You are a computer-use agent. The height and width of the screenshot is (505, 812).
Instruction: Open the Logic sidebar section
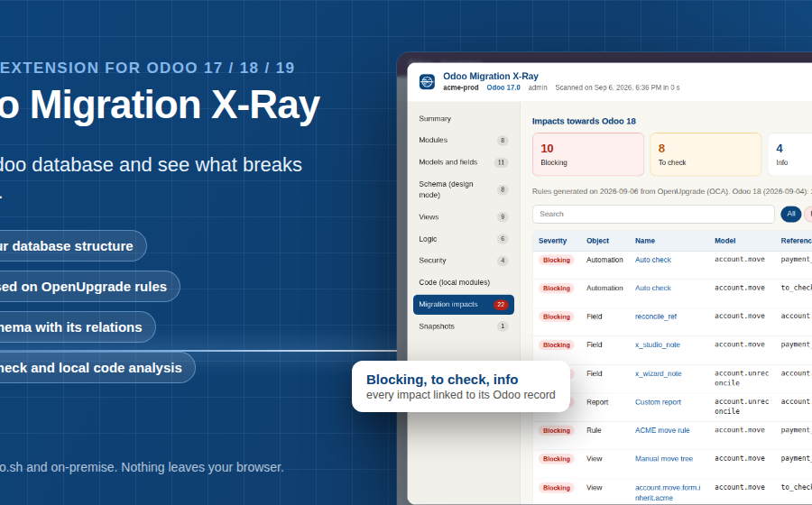pos(463,239)
